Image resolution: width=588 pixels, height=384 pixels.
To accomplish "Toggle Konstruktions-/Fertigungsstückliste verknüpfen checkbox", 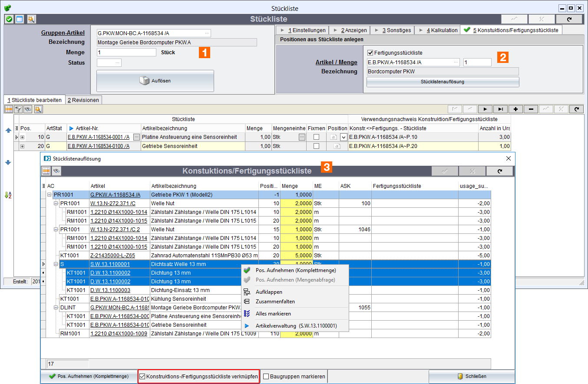I will coord(142,377).
